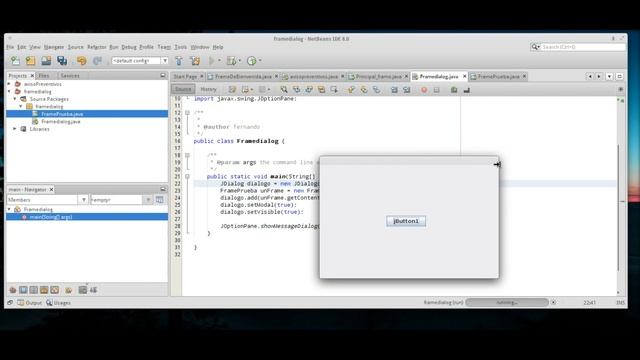Click the Source view button

click(x=183, y=89)
